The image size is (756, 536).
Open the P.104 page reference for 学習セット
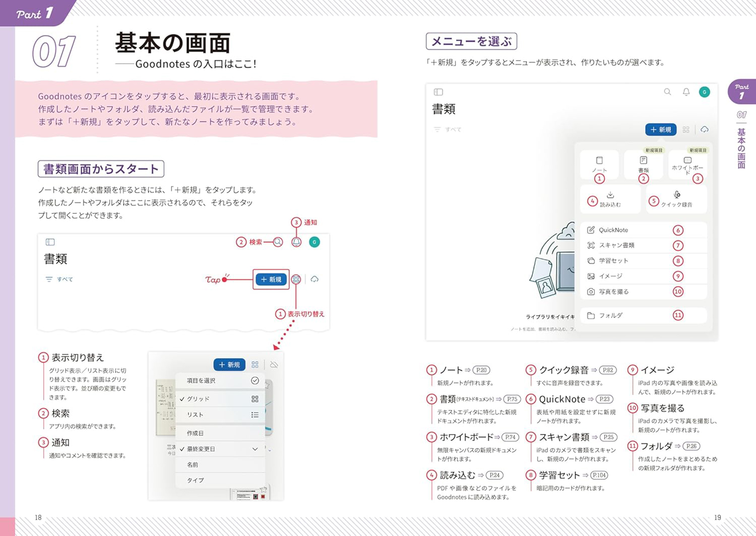[599, 475]
